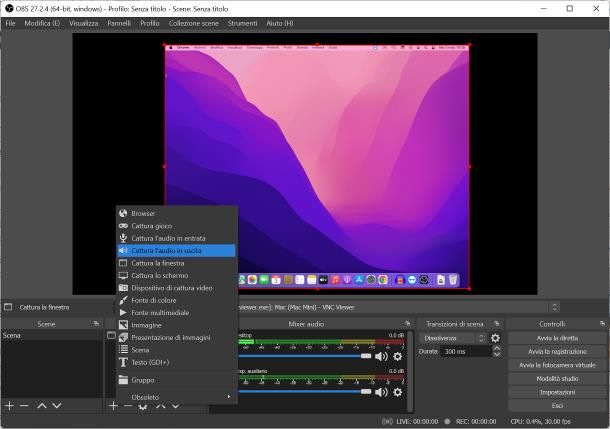The width and height of the screenshot is (610, 429).
Task: Open the Strumenti menu
Action: [242, 23]
